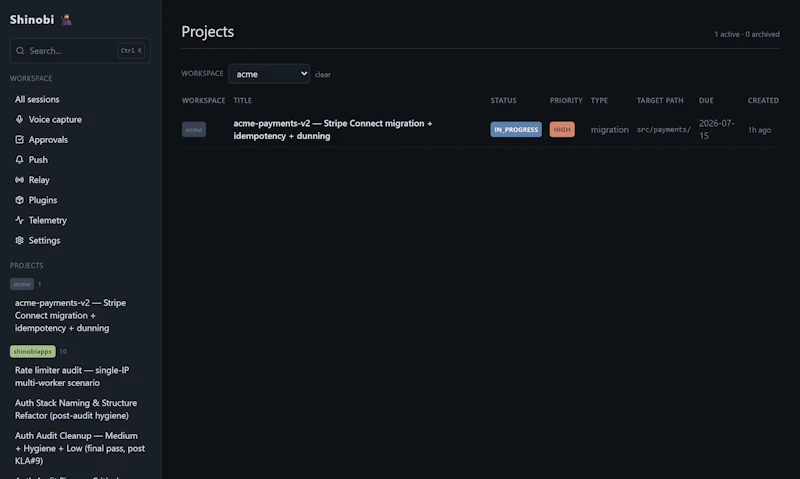Click the Plugins cube icon
Screen dimensions: 800x479
(19, 200)
